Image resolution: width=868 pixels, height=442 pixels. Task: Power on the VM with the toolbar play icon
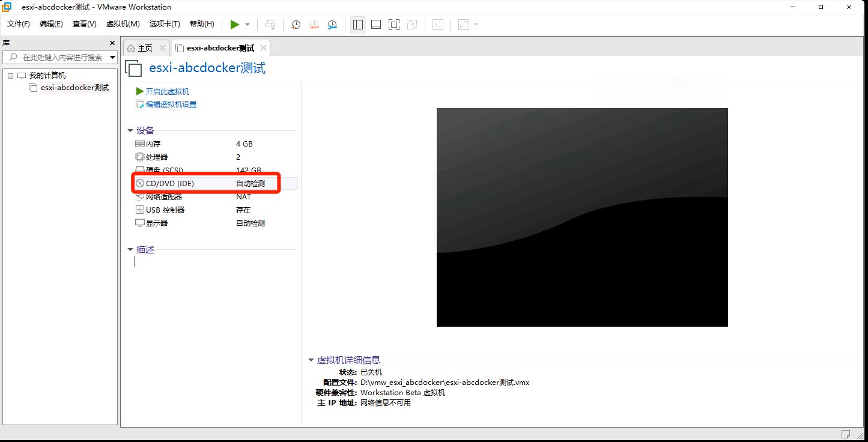click(235, 25)
